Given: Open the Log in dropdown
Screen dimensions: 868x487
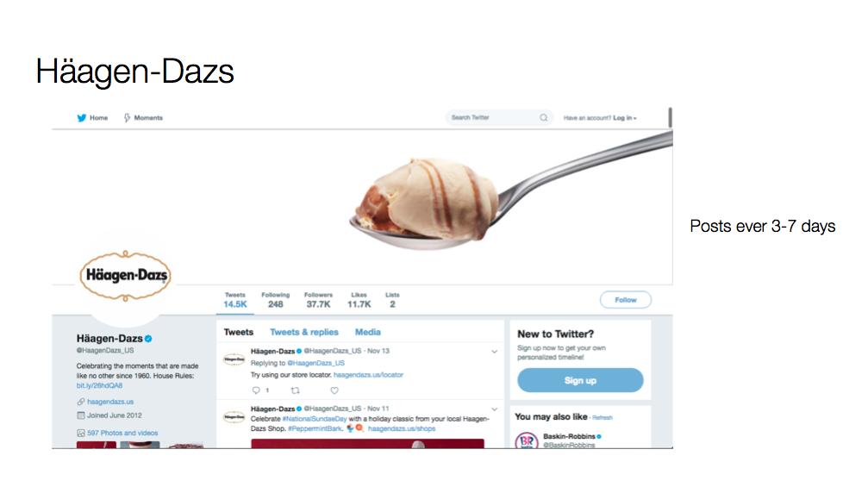Looking at the screenshot, I should [x=624, y=118].
